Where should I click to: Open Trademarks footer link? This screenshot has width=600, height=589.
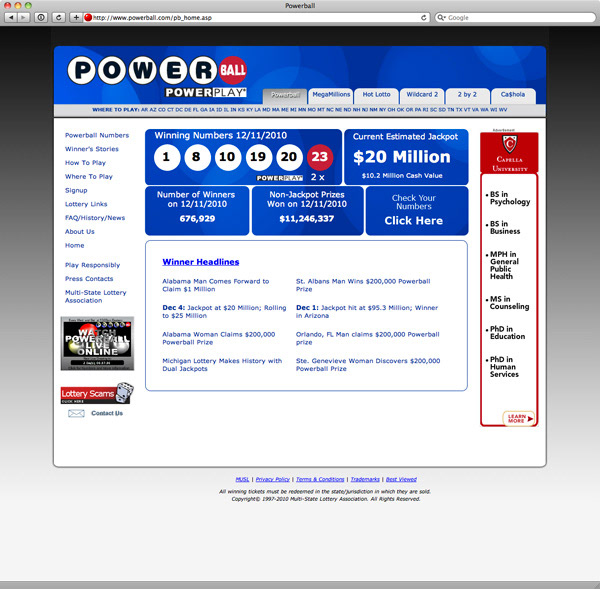click(365, 480)
